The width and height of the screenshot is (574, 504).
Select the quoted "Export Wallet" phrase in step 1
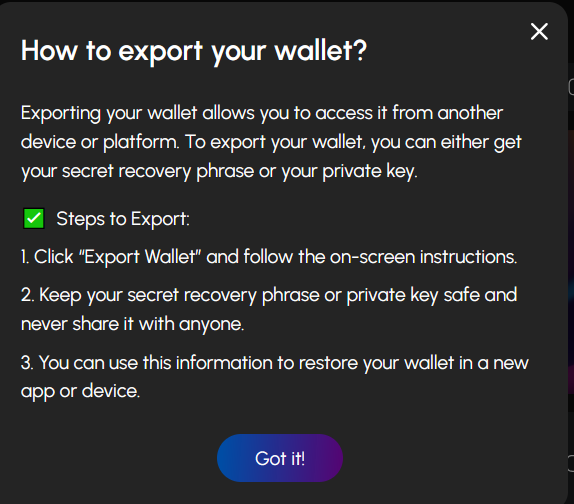pyautogui.click(x=140, y=257)
